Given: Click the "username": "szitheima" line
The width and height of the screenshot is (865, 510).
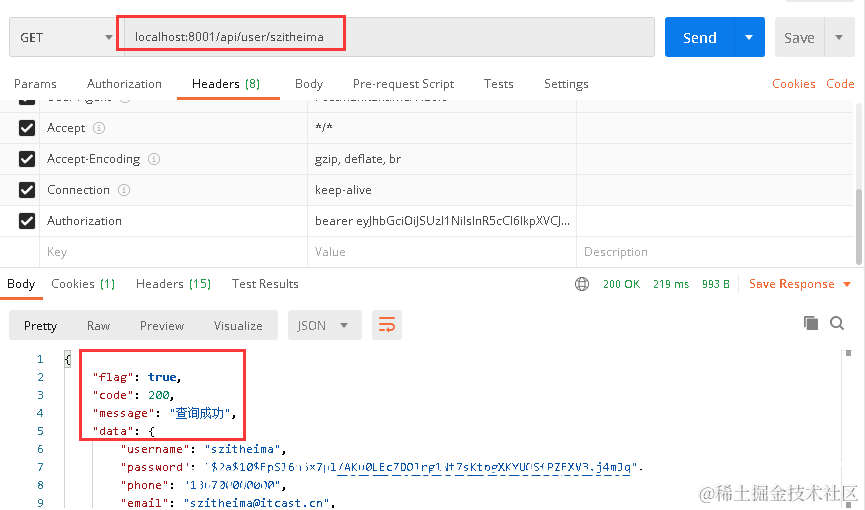Looking at the screenshot, I should point(204,449).
